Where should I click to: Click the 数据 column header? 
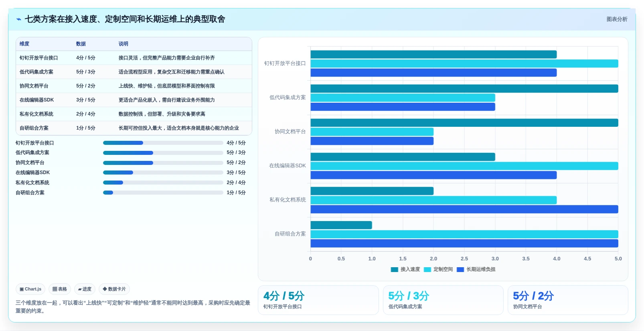[81, 44]
